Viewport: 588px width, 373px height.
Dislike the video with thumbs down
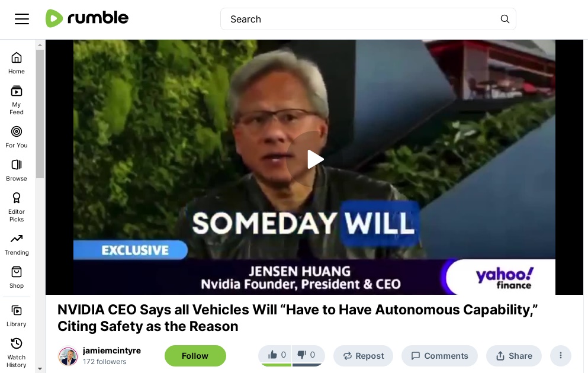[307, 355]
